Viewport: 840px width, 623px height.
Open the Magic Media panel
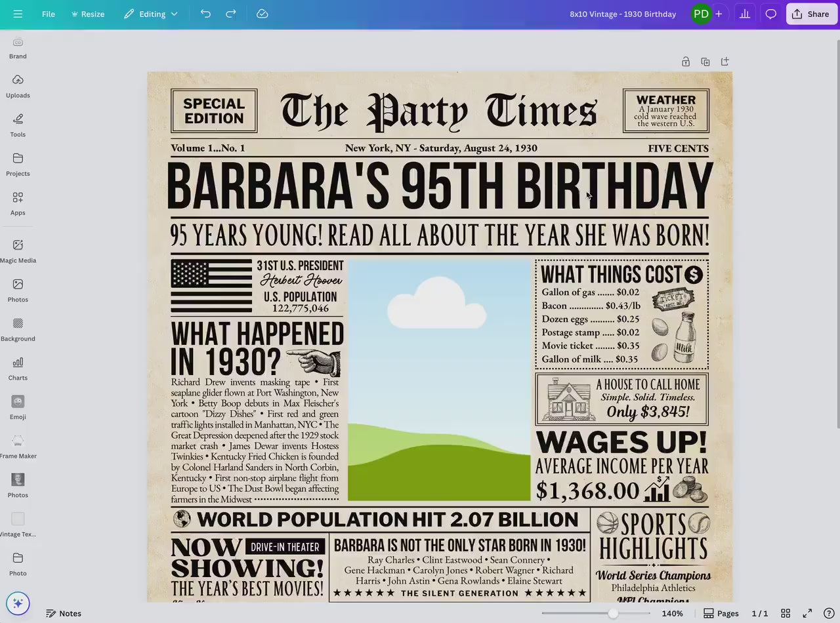click(x=18, y=250)
